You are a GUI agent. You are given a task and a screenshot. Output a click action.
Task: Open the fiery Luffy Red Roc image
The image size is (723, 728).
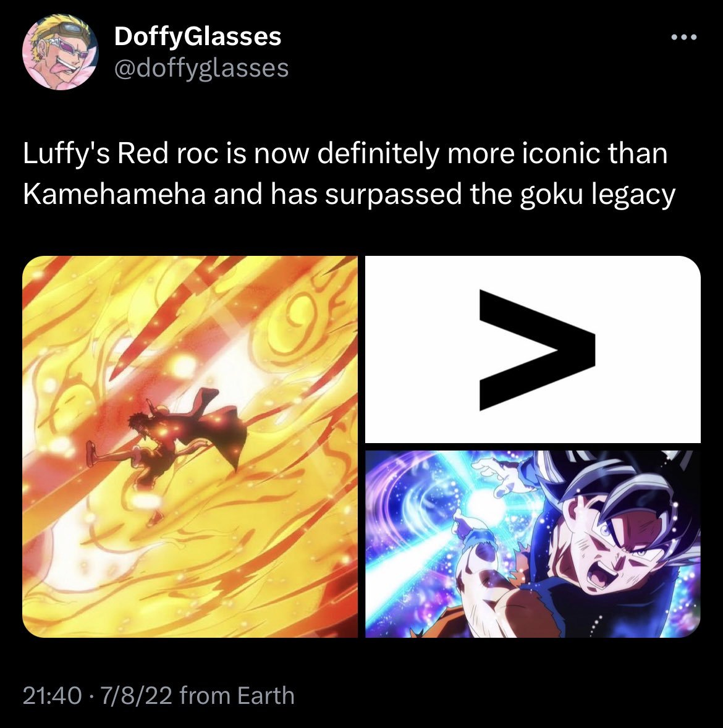190,447
